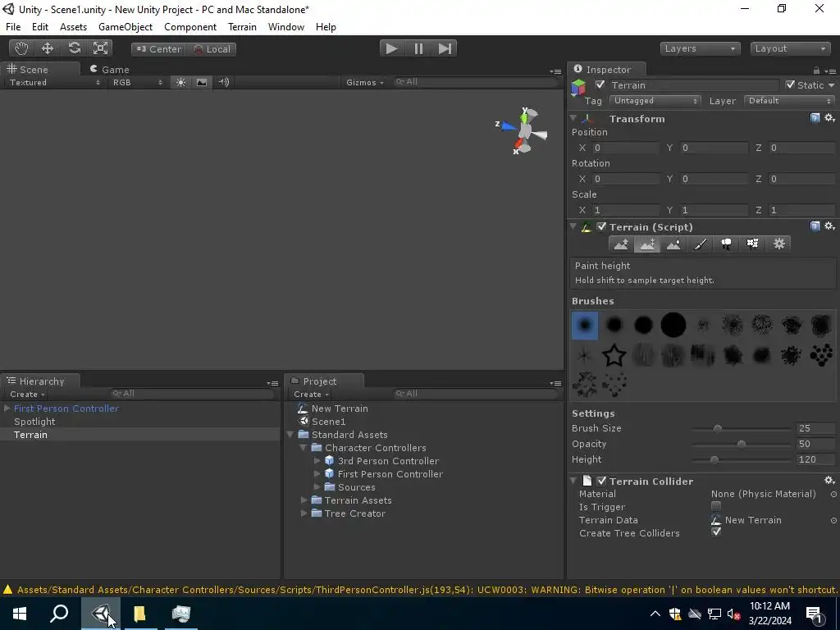840x630 pixels.
Task: Open the Gizmos dropdown
Action: 365,83
